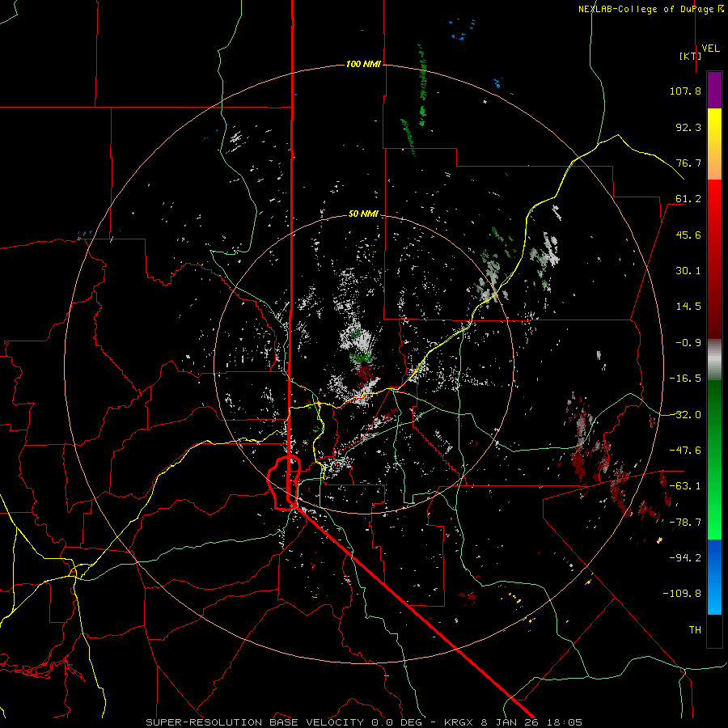Click the SUPER-RESOLUTION BASE VELOCITY caption text
728x728 pixels.
255,722
